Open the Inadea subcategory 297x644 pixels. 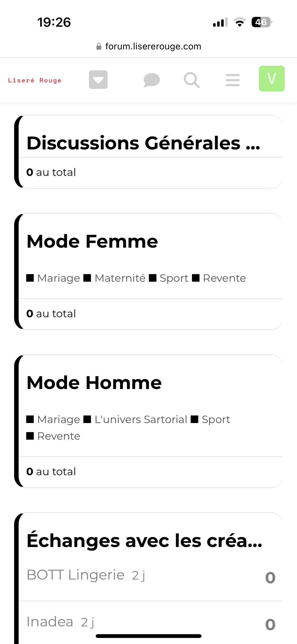coord(50,622)
